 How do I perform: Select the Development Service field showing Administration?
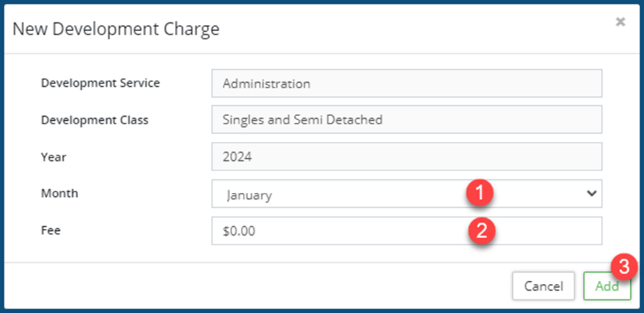406,84
